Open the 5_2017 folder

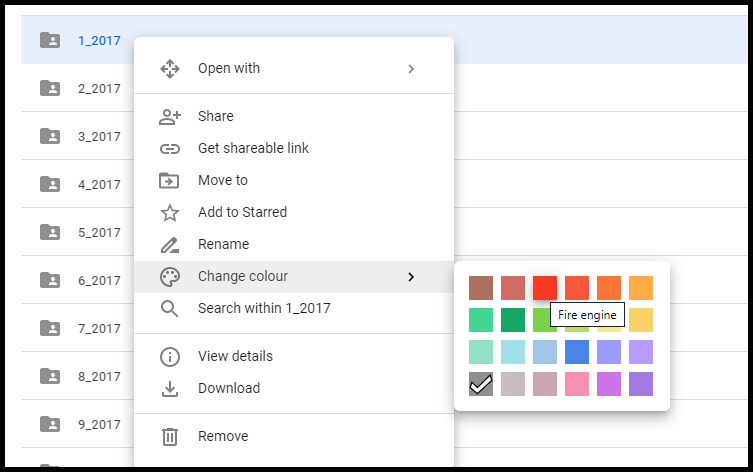(99, 232)
